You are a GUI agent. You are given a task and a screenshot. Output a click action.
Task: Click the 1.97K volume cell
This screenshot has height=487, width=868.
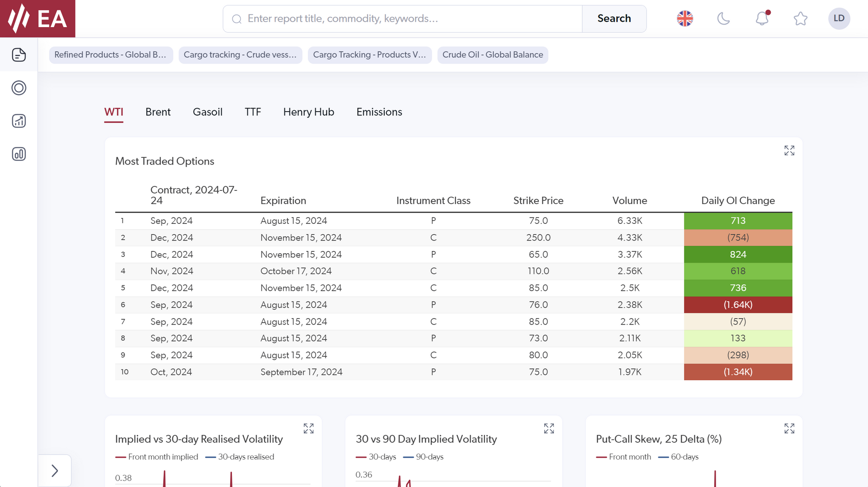(x=630, y=372)
